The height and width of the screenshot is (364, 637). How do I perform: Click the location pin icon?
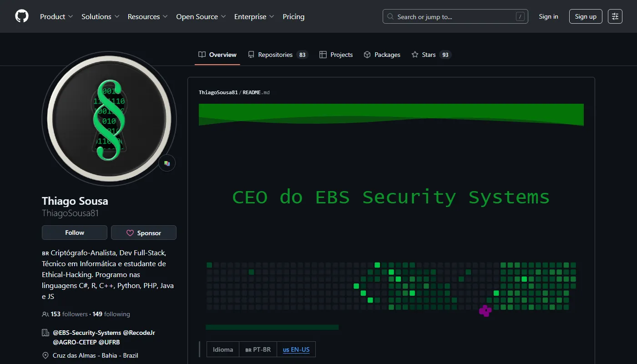click(x=45, y=355)
